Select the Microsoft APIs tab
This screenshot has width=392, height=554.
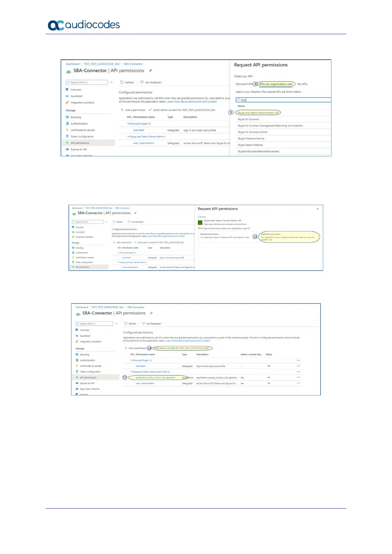click(x=244, y=84)
